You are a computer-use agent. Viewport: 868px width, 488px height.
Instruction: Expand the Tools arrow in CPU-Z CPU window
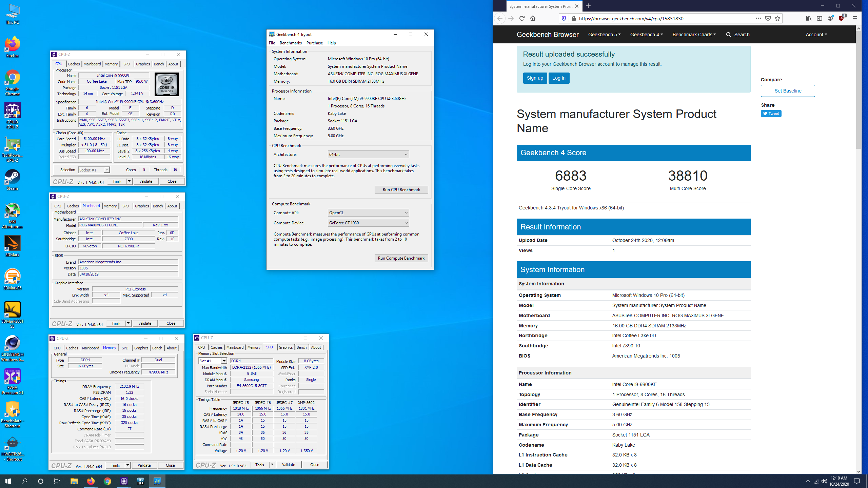pyautogui.click(x=129, y=181)
